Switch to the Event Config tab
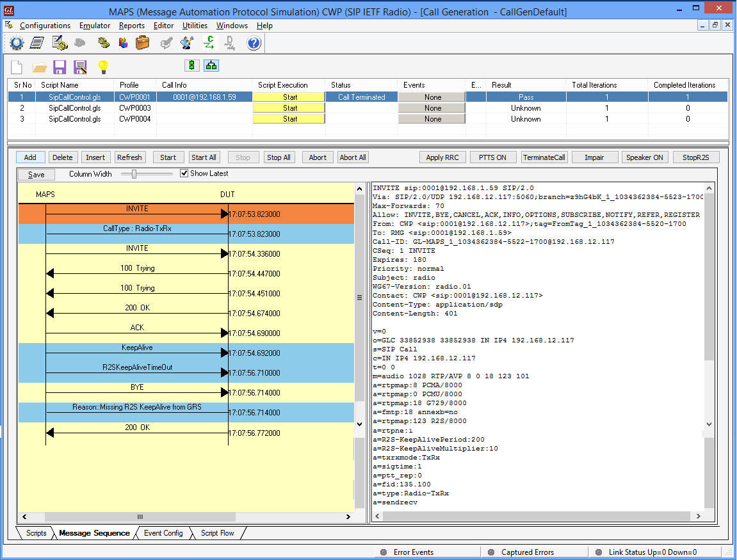The height and width of the screenshot is (560, 737). [163, 533]
